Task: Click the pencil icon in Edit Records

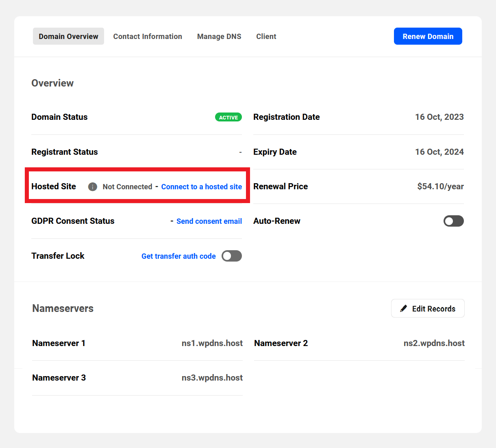Action: click(403, 309)
